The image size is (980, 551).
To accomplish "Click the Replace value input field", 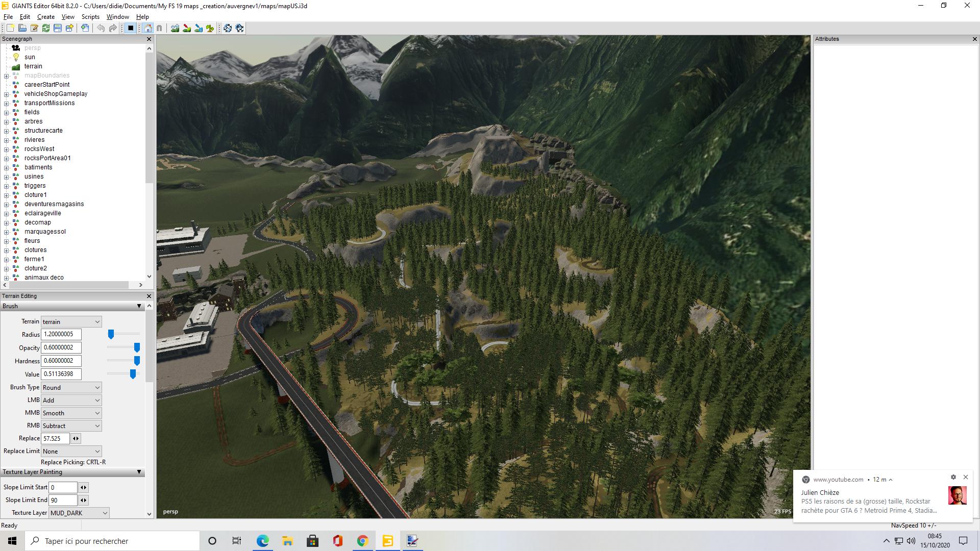I will [x=55, y=438].
